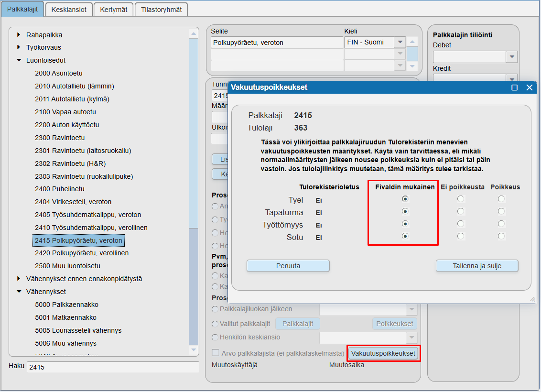Select 2405 Työsuhdematkalippu, veroton
Image resolution: width=541 pixels, height=392 pixels.
88,215
